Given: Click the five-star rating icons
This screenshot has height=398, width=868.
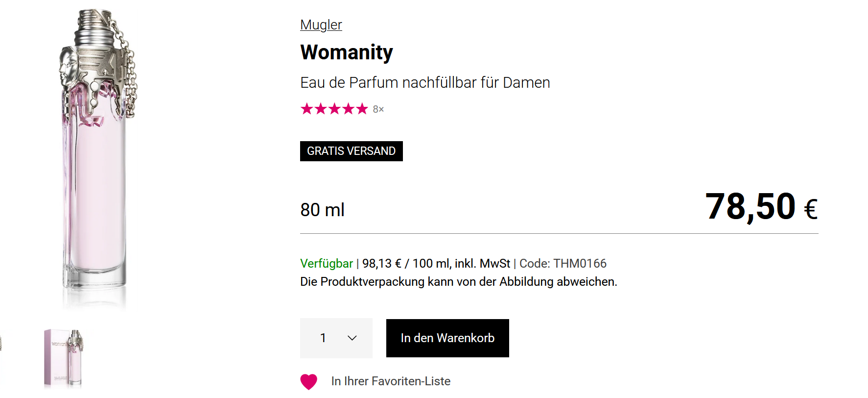Looking at the screenshot, I should (334, 109).
